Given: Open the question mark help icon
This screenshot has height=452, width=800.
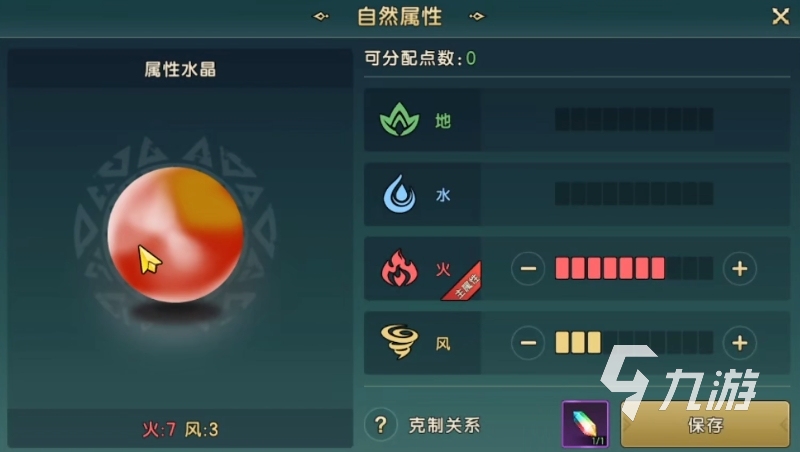Looking at the screenshot, I should tap(381, 424).
